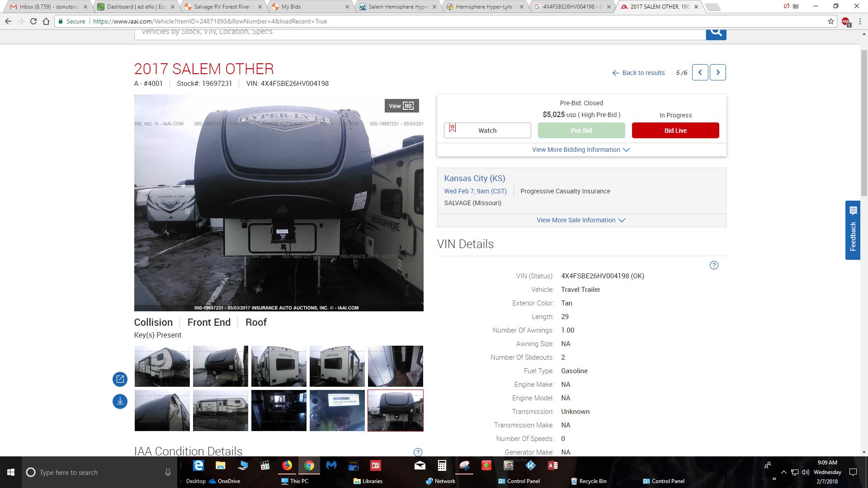The height and width of the screenshot is (488, 868).
Task: Click the page vertical scrollbar thumb
Action: (x=864, y=122)
